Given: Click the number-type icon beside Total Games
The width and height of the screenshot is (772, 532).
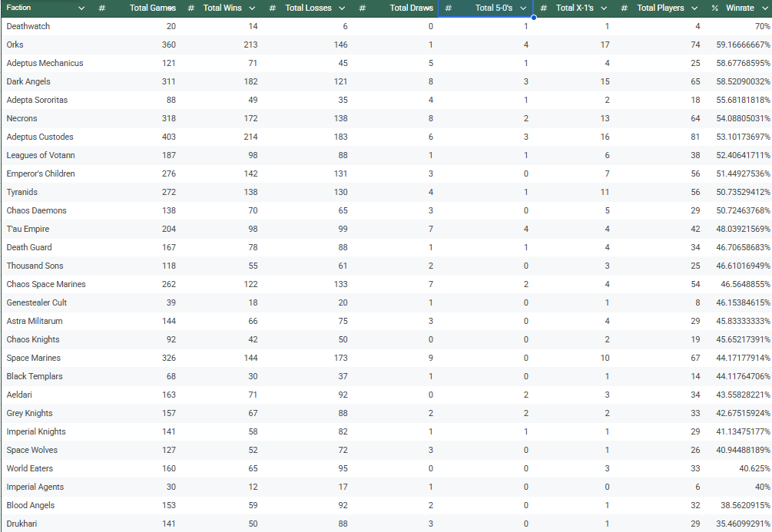Looking at the screenshot, I should pyautogui.click(x=102, y=8).
